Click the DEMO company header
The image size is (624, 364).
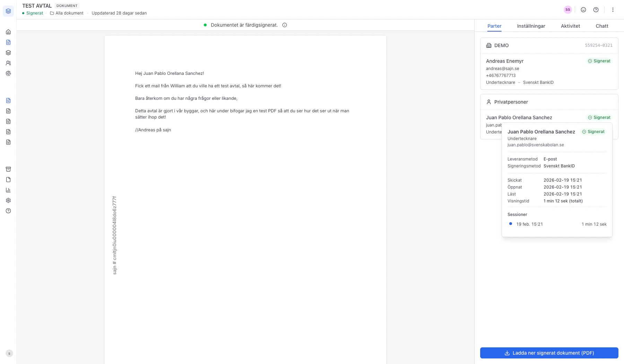coord(549,45)
